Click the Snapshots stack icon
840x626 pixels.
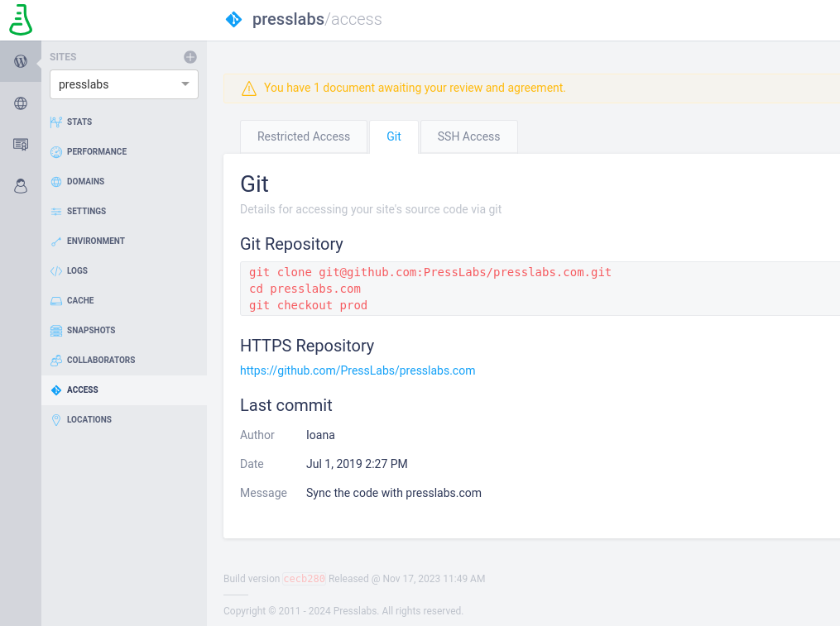(x=55, y=331)
